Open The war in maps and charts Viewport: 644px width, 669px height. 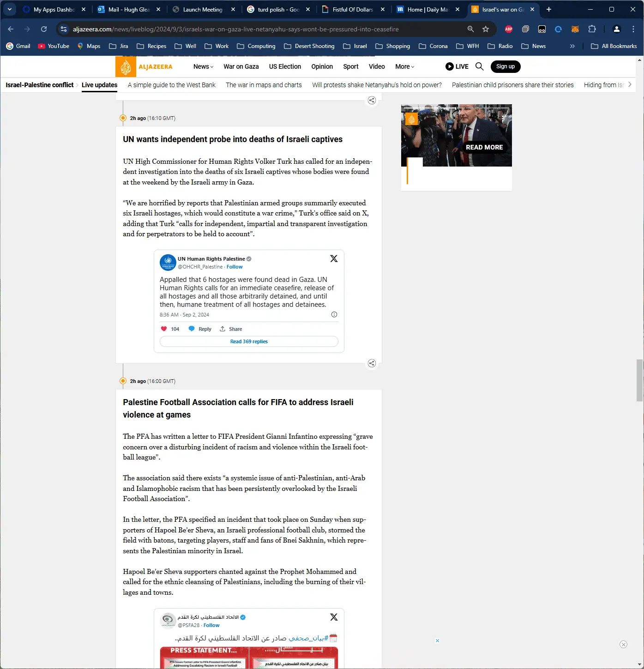click(264, 85)
